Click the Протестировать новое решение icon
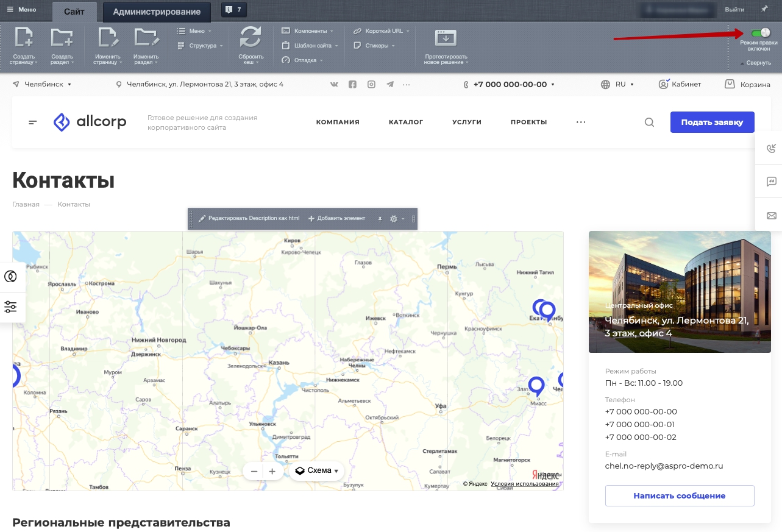 (446, 38)
